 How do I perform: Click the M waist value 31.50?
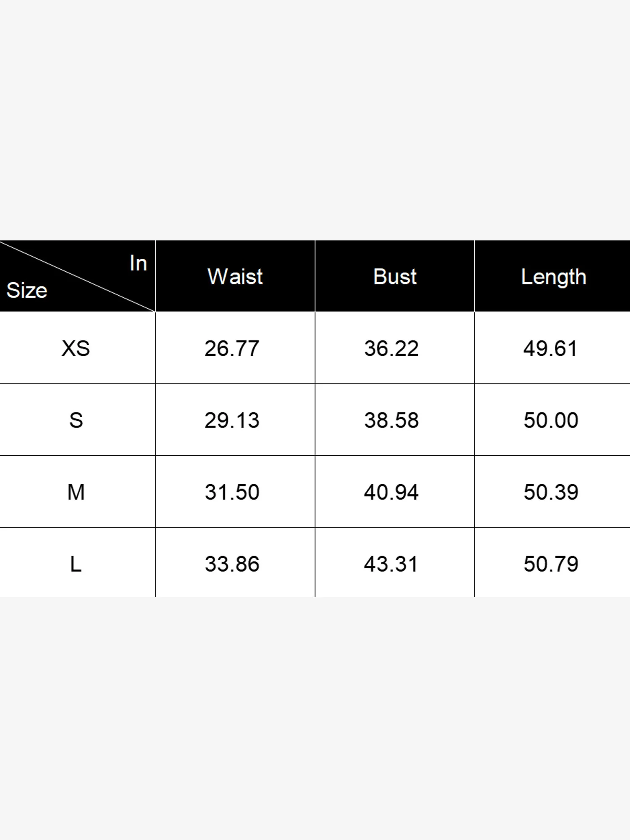coord(232,492)
